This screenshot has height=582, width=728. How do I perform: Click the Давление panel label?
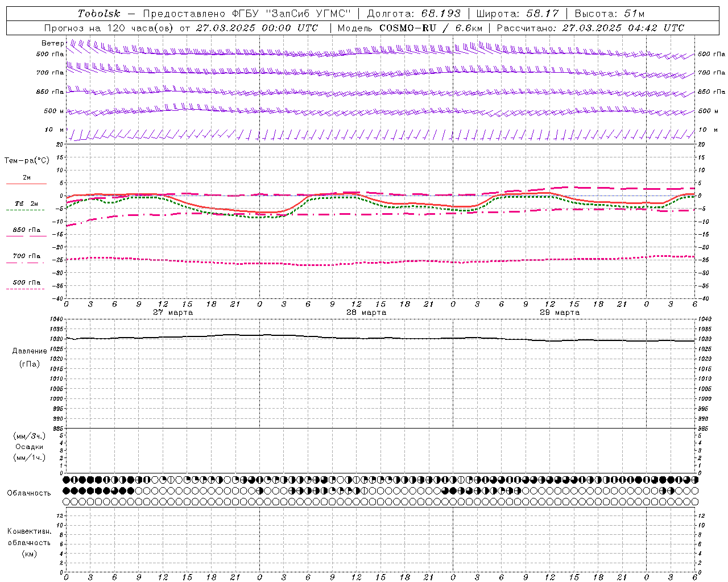click(x=30, y=351)
